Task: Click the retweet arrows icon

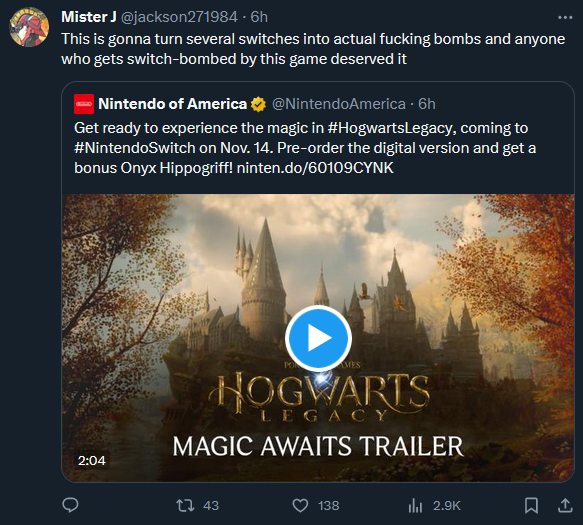Action: coord(185,506)
